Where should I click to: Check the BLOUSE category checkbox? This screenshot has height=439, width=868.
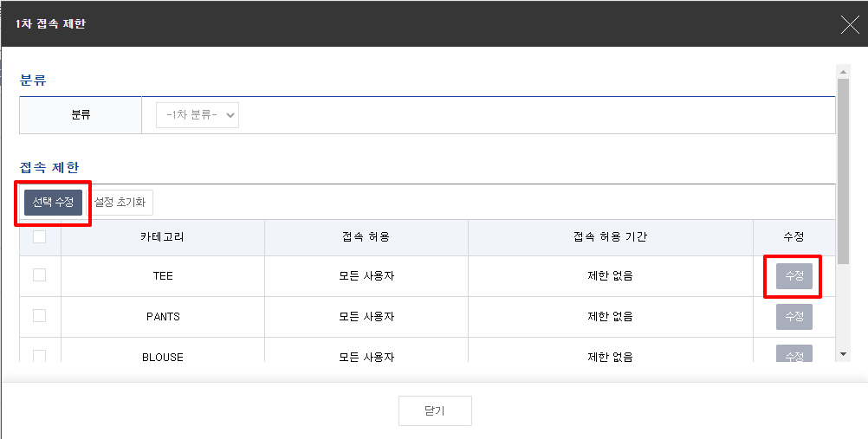[40, 355]
